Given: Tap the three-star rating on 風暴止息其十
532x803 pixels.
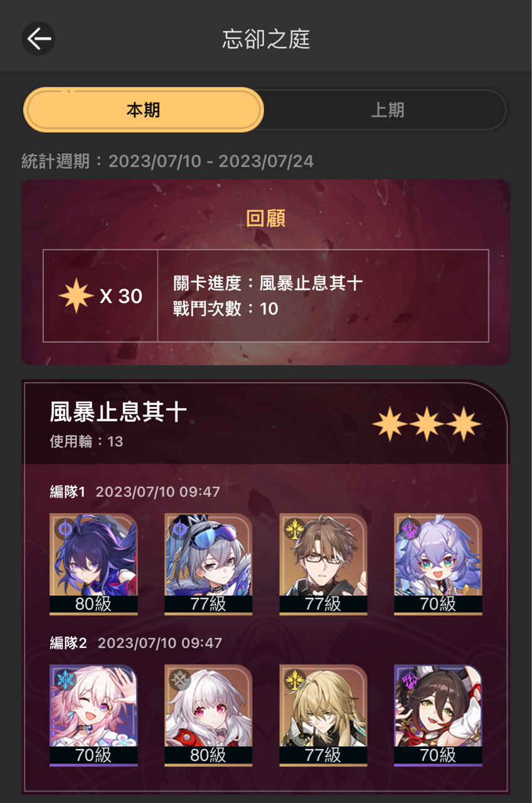Looking at the screenshot, I should pyautogui.click(x=427, y=424).
